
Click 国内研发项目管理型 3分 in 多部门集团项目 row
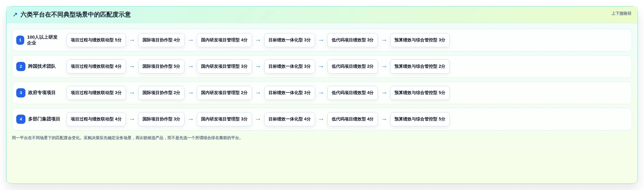[224, 119]
